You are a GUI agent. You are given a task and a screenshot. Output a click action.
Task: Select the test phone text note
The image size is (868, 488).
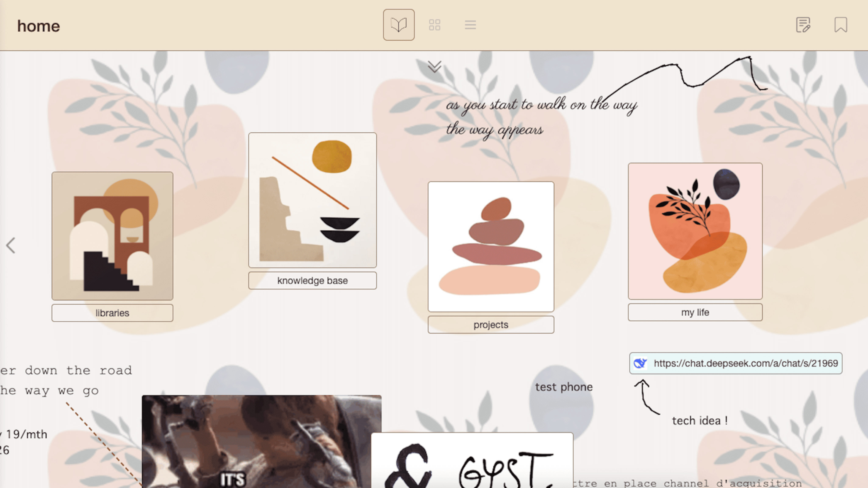pos(564,387)
